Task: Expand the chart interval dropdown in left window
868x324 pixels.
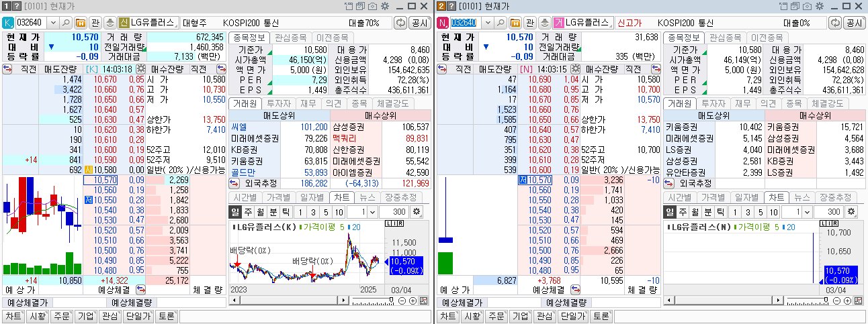Action: (x=372, y=212)
